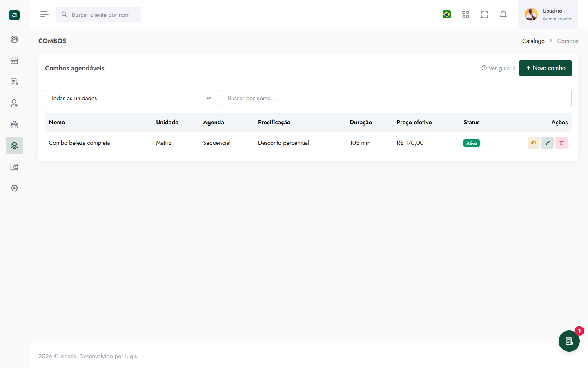Go to Catálogo breadcrumb
Viewport: 588px width, 368px height.
coord(533,41)
